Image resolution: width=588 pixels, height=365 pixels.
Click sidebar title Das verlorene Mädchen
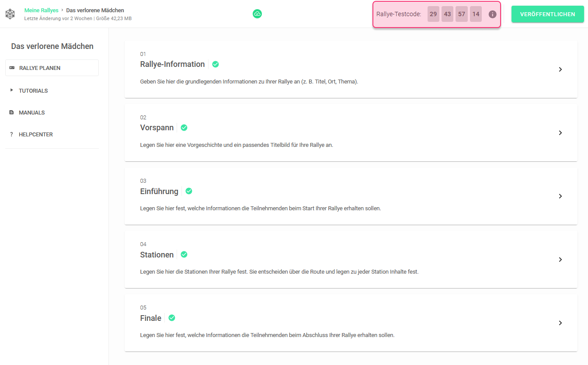coord(52,46)
